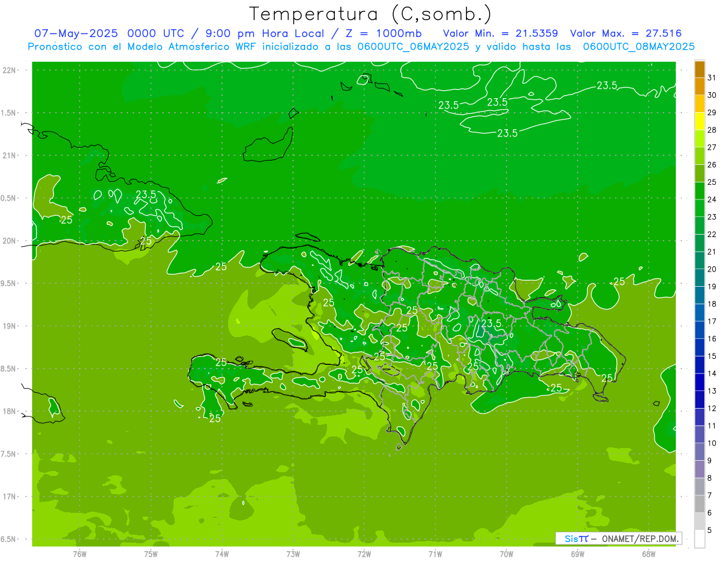Click the '72W' longitude axis label

tap(364, 554)
